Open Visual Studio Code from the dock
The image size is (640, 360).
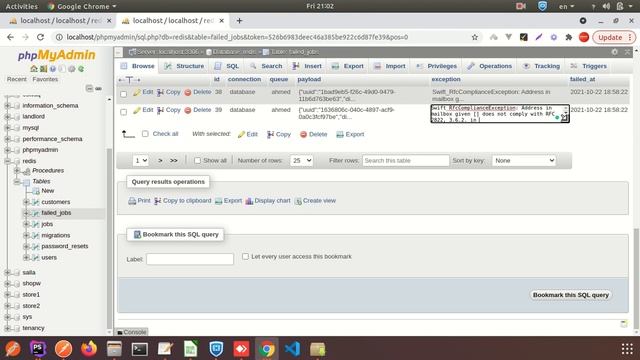(x=292, y=349)
